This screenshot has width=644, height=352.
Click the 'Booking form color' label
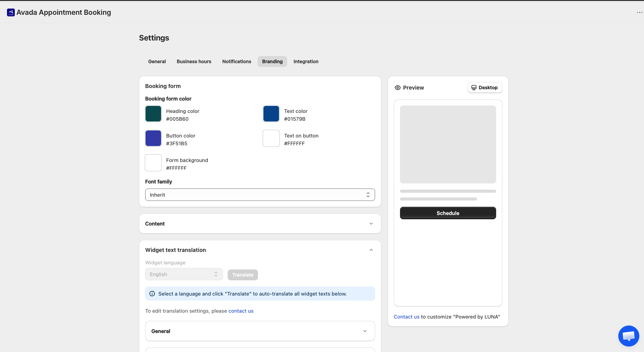[168, 99]
